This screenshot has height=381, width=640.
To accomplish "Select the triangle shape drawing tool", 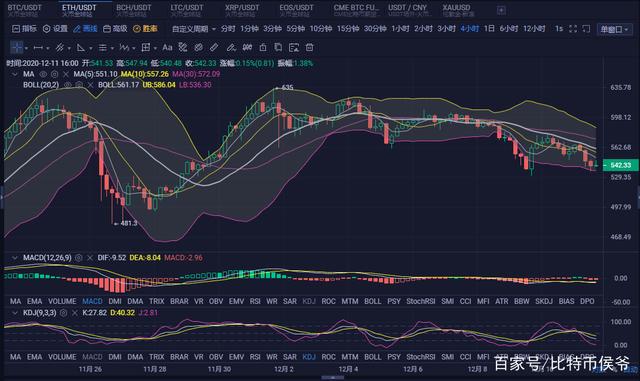I will (81, 48).
